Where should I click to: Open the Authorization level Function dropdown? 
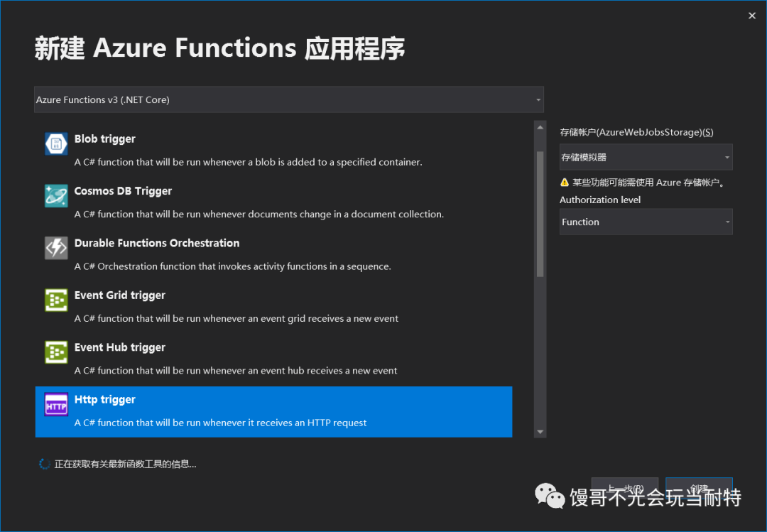[646, 222]
